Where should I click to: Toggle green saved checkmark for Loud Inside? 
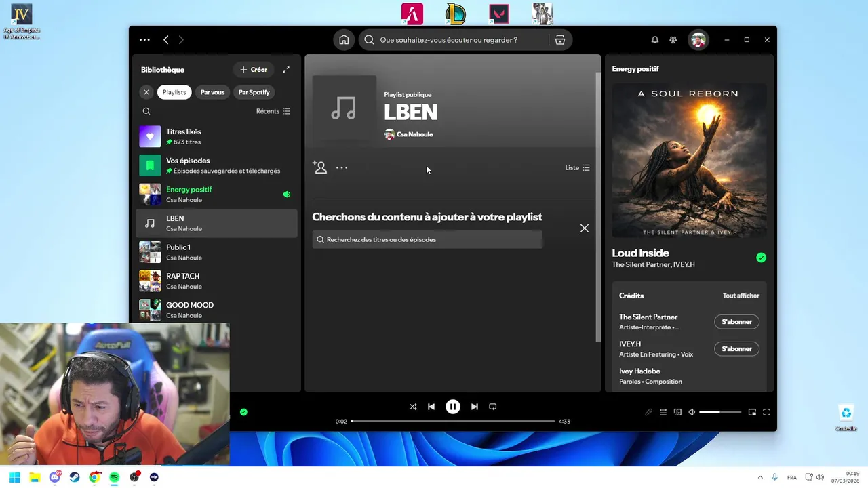[761, 258]
